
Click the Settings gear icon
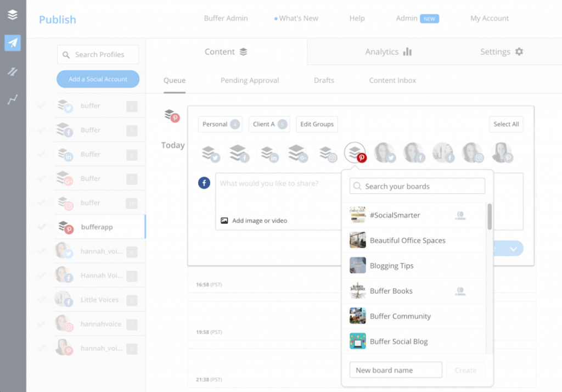(x=519, y=52)
